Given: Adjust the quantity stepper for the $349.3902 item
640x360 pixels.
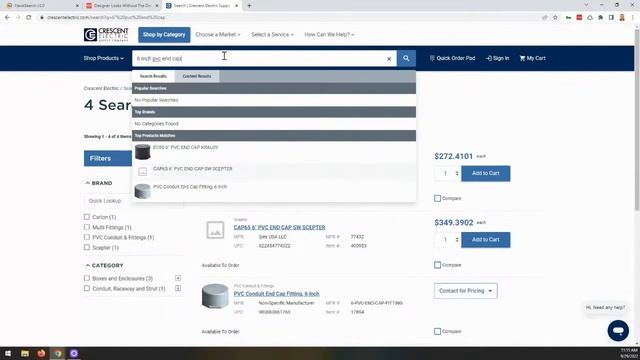Looking at the screenshot, I should (x=457, y=240).
